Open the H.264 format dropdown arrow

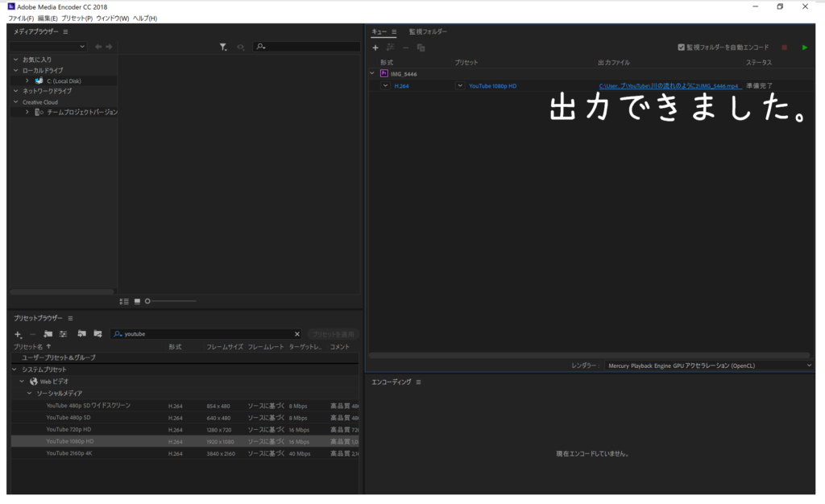385,85
